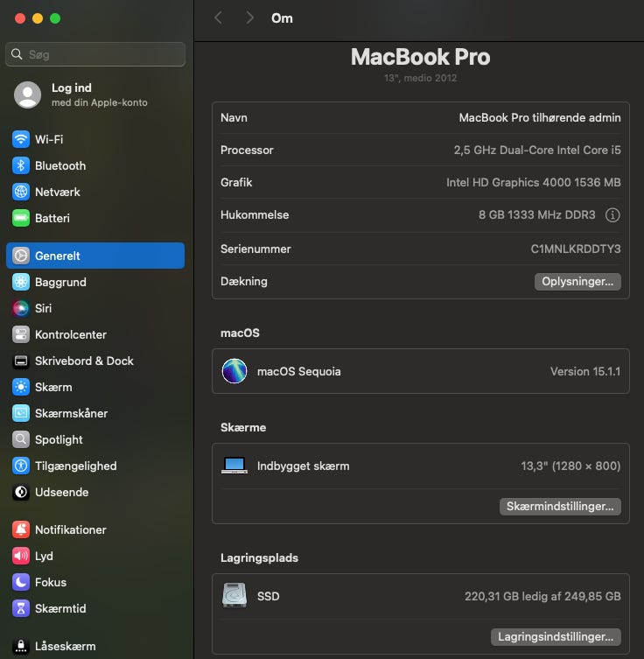644x659 pixels.
Task: Click the 13", medio 2012 subtitle
Action: 421,78
